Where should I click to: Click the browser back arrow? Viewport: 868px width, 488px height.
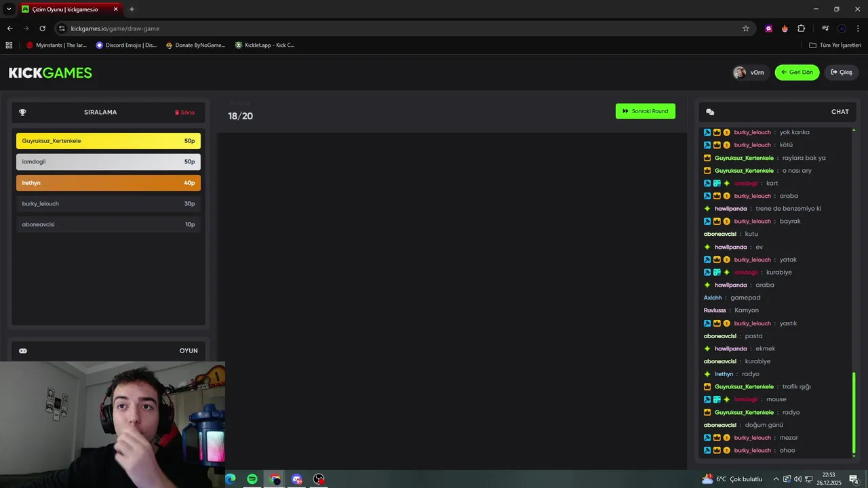point(9,28)
